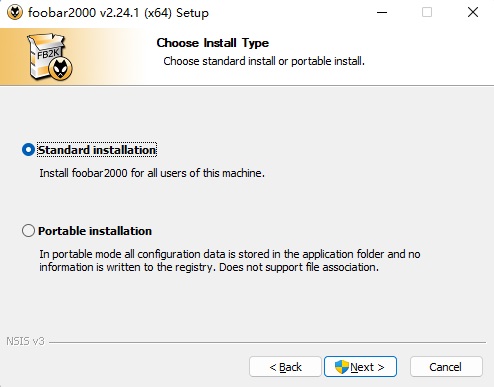This screenshot has height=387, width=494.
Task: Click the Portable installation label text
Action: tap(95, 231)
